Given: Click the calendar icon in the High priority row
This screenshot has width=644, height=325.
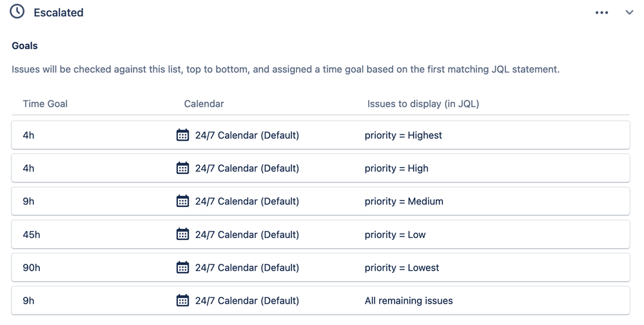Looking at the screenshot, I should [x=182, y=168].
